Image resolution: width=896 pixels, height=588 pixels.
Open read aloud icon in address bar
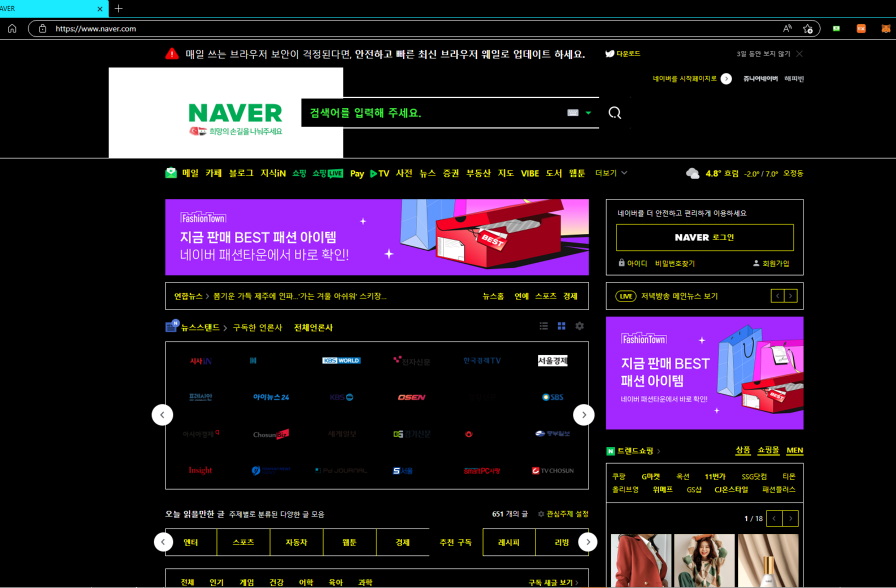(787, 28)
